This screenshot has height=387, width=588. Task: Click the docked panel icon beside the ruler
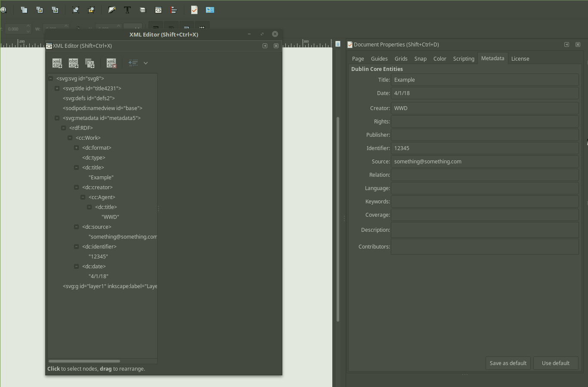(x=338, y=44)
